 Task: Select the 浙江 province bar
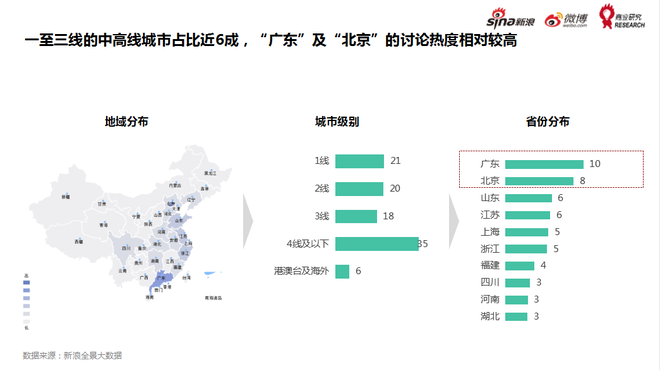[x=526, y=249]
